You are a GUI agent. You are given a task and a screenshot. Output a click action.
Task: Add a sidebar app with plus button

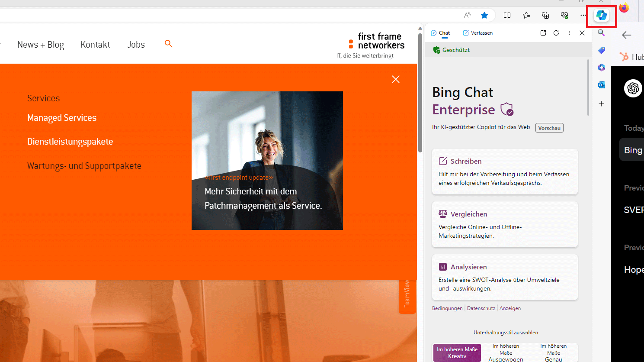601,104
